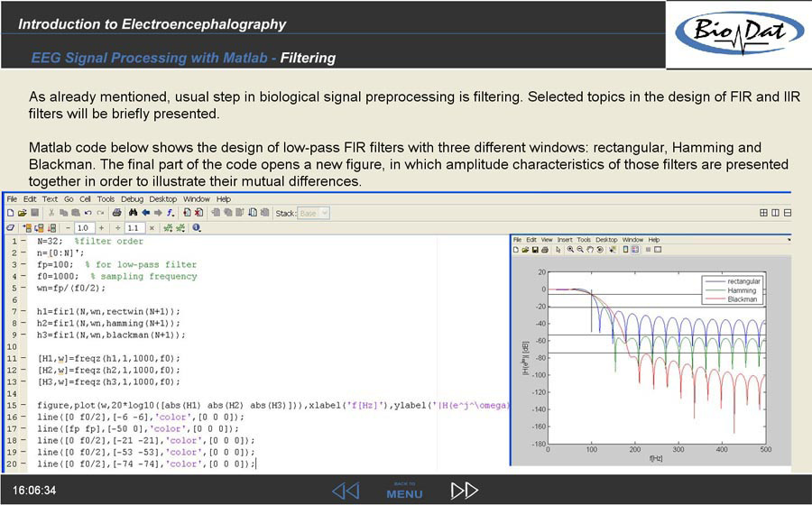Select the Data Cursor tool in figure
This screenshot has height=505, width=812.
(613, 250)
